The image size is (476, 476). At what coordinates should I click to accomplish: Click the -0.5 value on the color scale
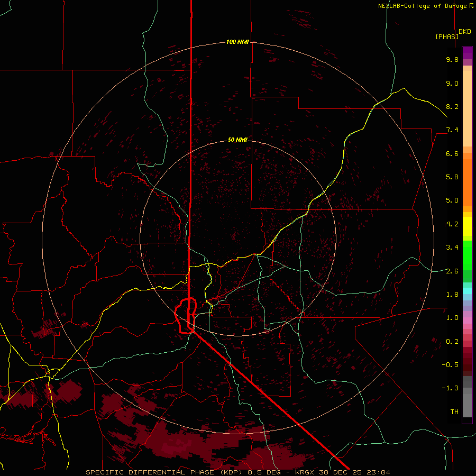[x=450, y=365]
